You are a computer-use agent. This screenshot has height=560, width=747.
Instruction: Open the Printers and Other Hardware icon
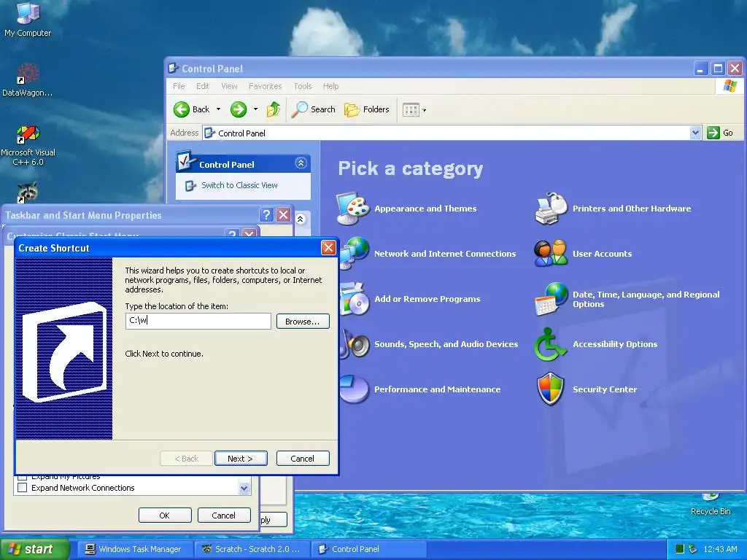pyautogui.click(x=551, y=209)
